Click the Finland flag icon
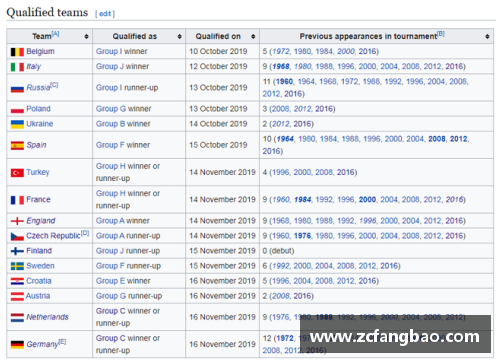500x362 pixels. tap(17, 251)
